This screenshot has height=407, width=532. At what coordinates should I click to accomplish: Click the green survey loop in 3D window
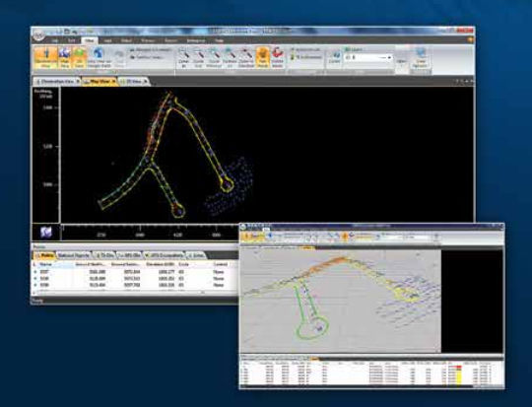tap(312, 328)
